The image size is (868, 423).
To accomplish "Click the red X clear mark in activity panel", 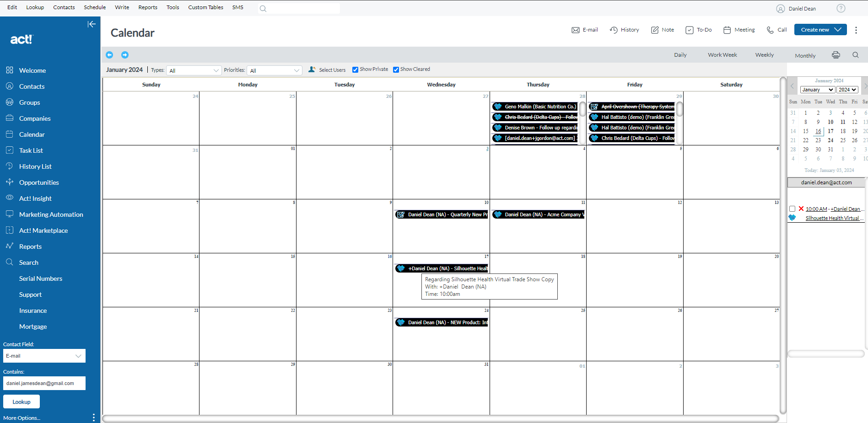I will [x=801, y=209].
